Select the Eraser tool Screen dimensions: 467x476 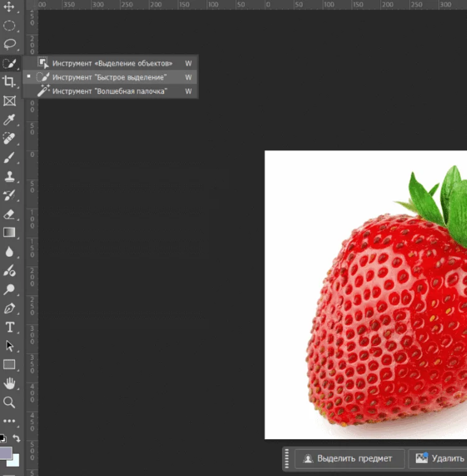tap(9, 214)
